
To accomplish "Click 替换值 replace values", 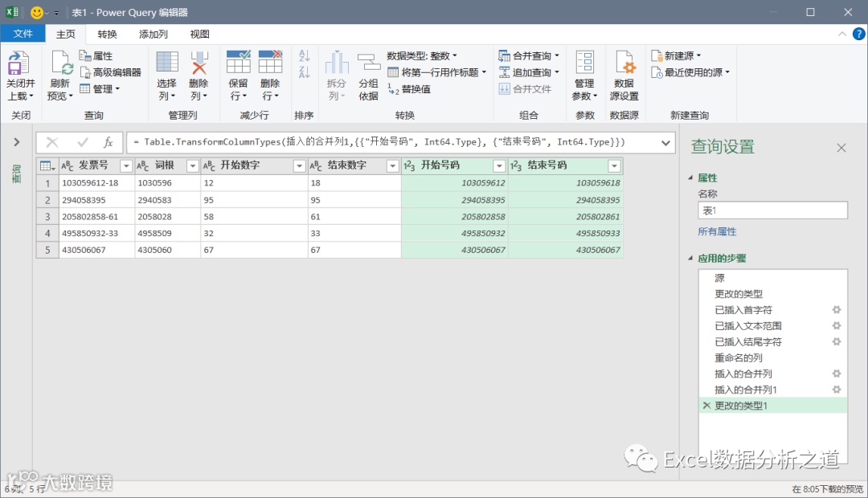I will 409,89.
